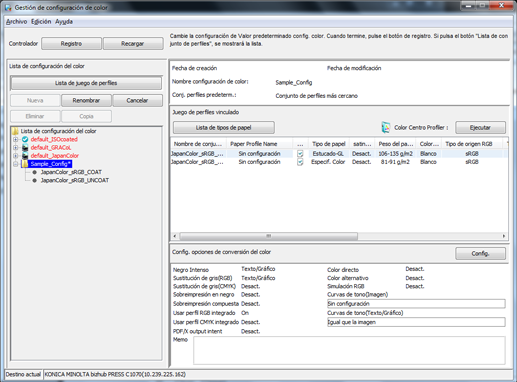Click the icon beside default_GRACoL
517x382 pixels.
[x=25, y=147]
